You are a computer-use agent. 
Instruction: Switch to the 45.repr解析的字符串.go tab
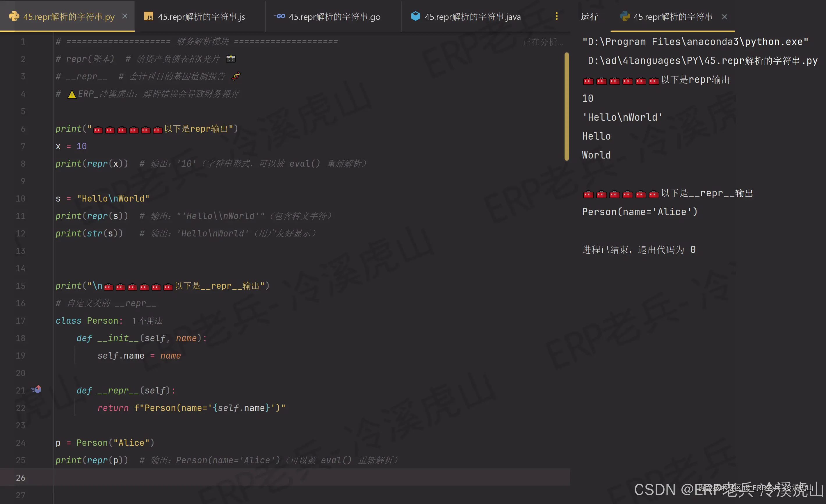(x=334, y=17)
